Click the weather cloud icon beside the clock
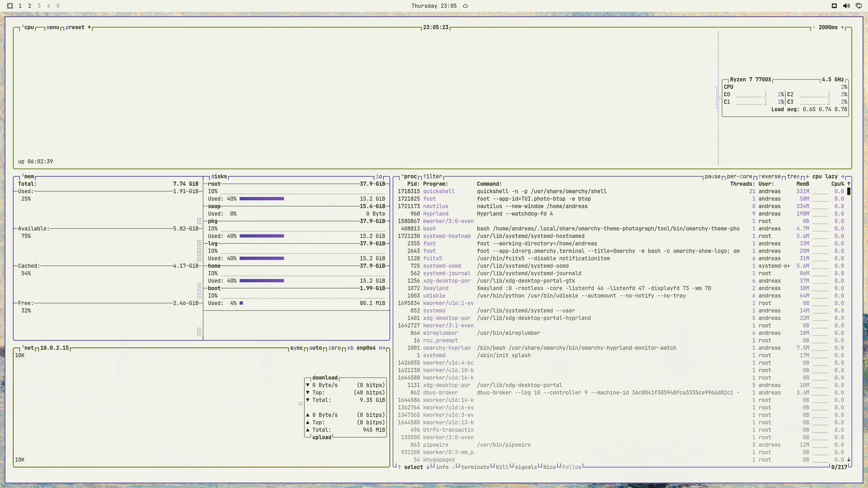Screen dimensions: 868x488 (465, 6)
